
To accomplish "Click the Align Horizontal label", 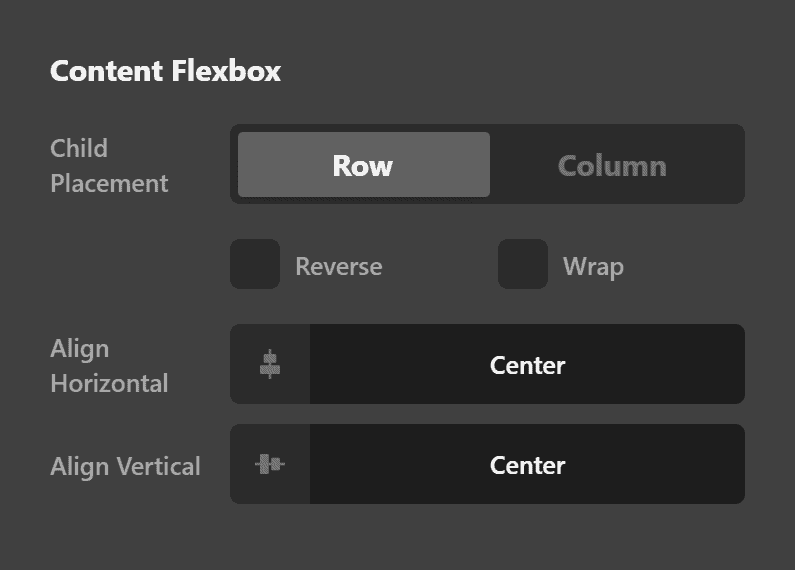I will 109,366.
